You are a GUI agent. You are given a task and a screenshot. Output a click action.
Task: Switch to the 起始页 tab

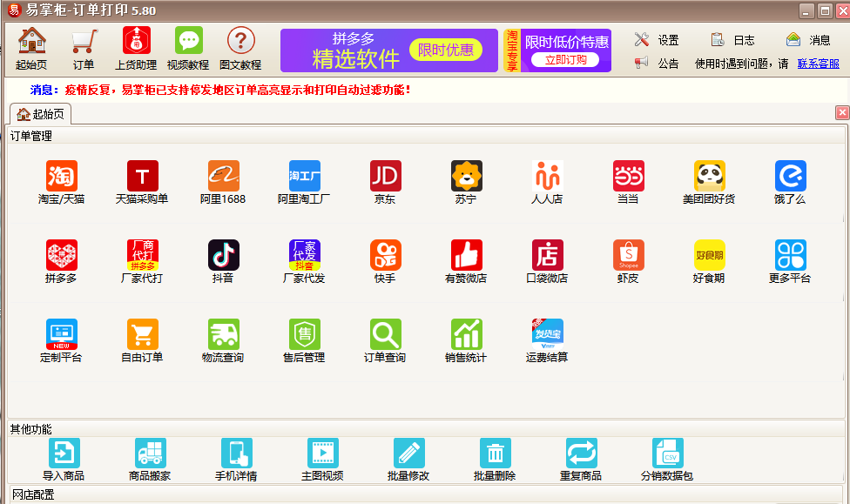(41, 114)
